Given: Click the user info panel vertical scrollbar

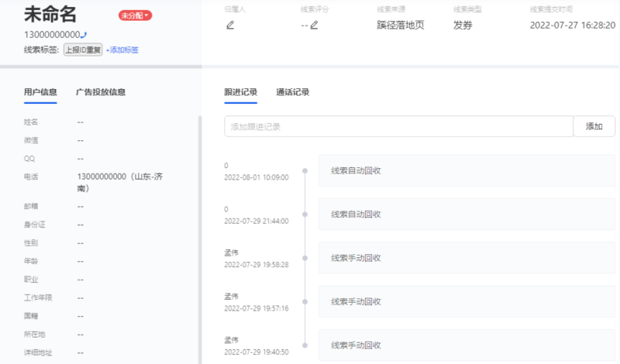Looking at the screenshot, I should [200, 239].
